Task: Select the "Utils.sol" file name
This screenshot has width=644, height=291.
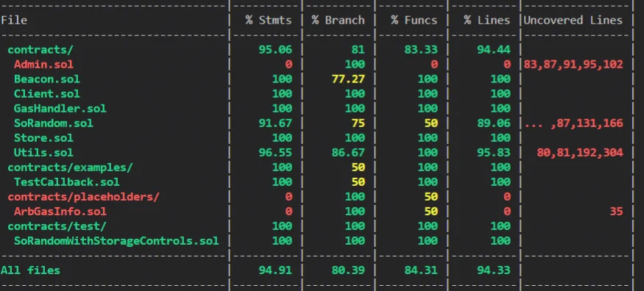Action: click(43, 153)
